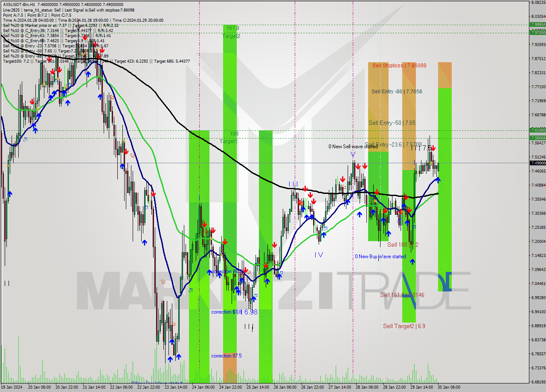Screen dimensions: 546x392
Task: Click the 'correction 61.8 | 6.98' label
Action: (234, 312)
